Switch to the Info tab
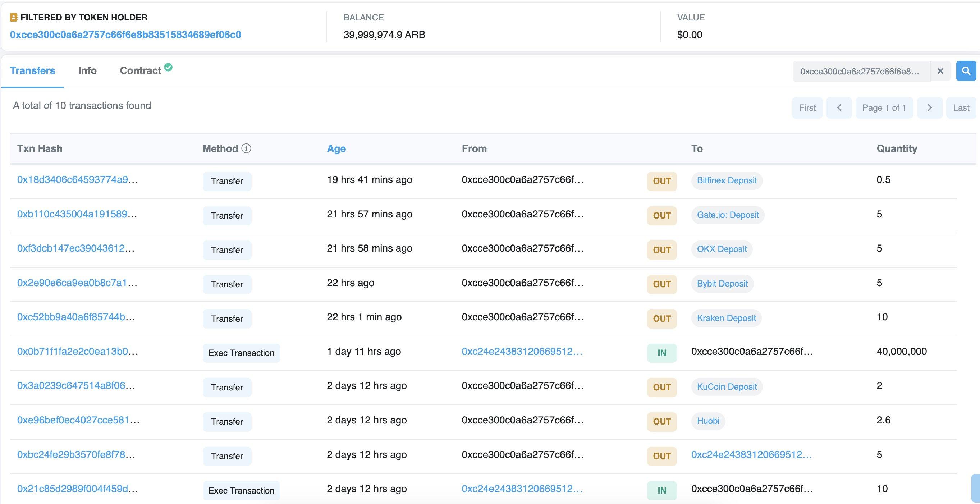This screenshot has height=504, width=980. (87, 70)
